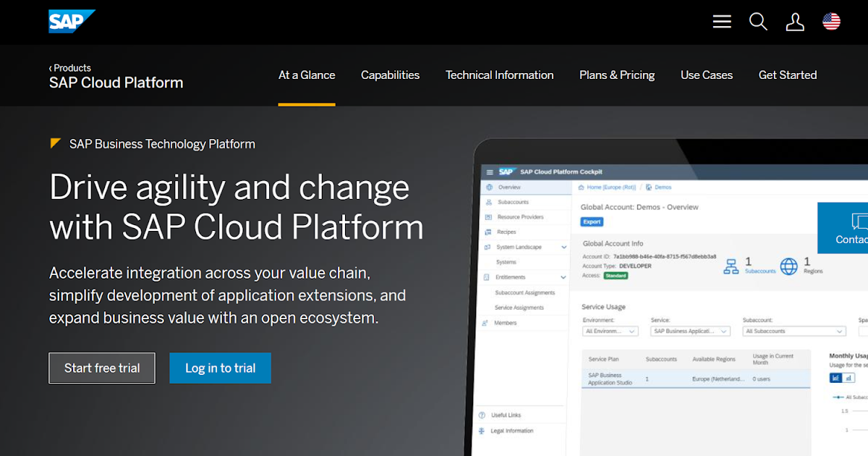868x456 pixels.
Task: Open the hamburger navigation menu
Action: coord(721,21)
